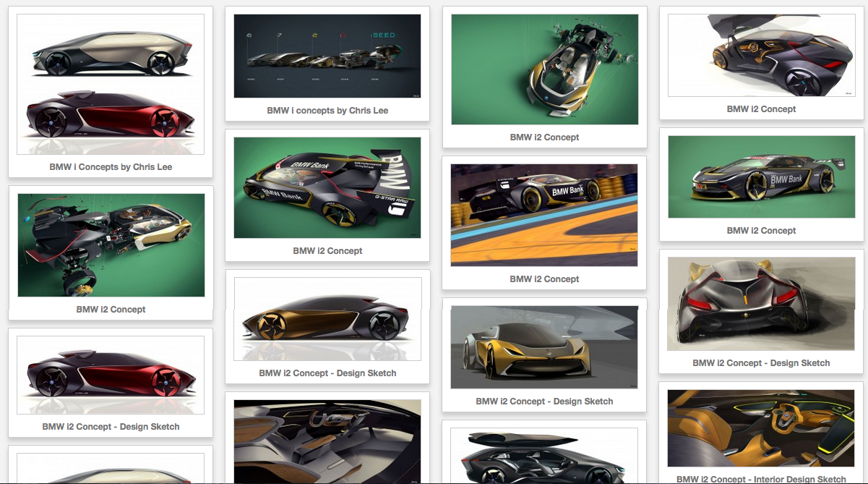This screenshot has width=868, height=484.
Task: Click the 'BMW i concepts by Chris Lee' caption under the lineup image
Action: pos(327,110)
